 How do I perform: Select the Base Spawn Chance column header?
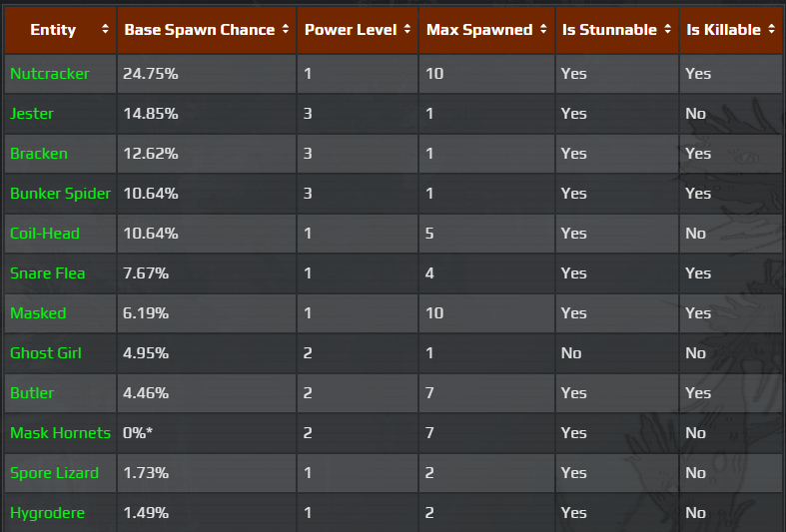tap(199, 30)
